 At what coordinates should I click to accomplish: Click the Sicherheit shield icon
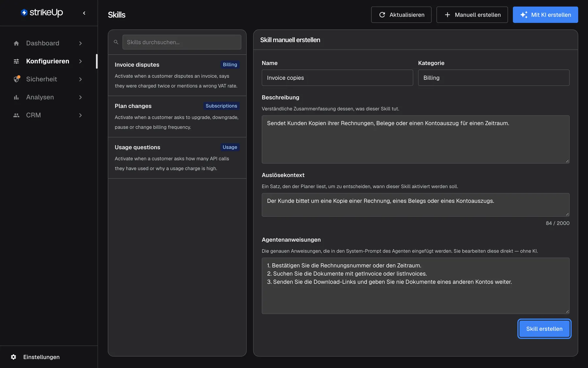[17, 79]
